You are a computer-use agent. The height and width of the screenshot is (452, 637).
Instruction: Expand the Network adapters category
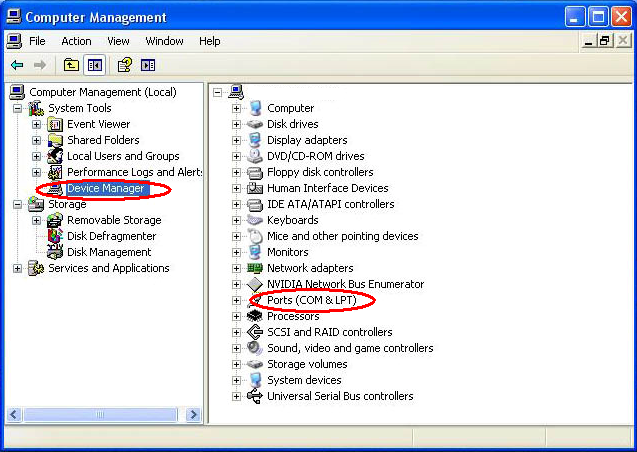236,268
